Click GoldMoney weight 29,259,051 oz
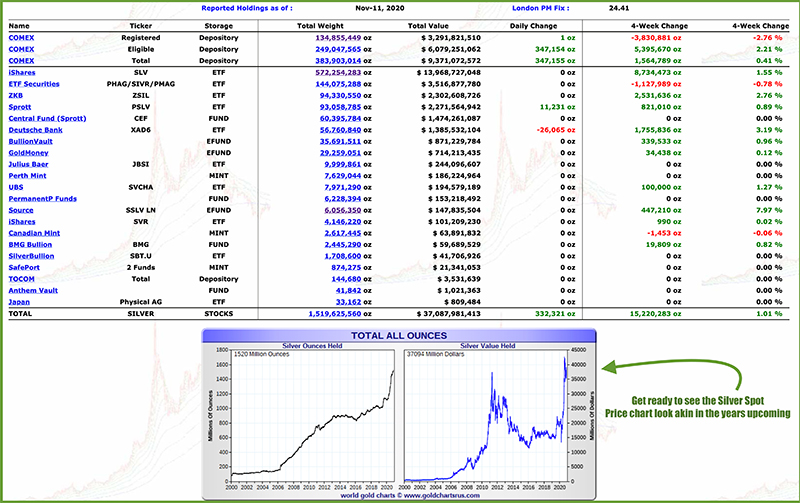The width and height of the screenshot is (800, 503). point(340,153)
